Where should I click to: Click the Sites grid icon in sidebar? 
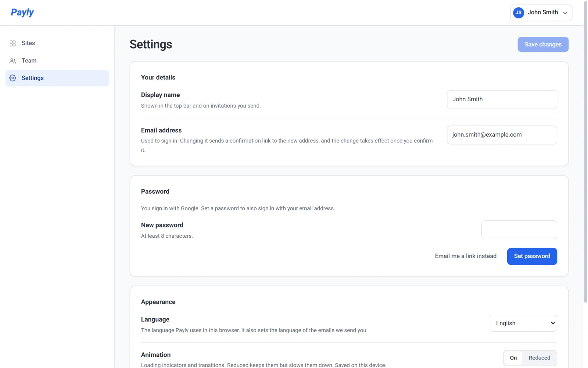coord(12,43)
